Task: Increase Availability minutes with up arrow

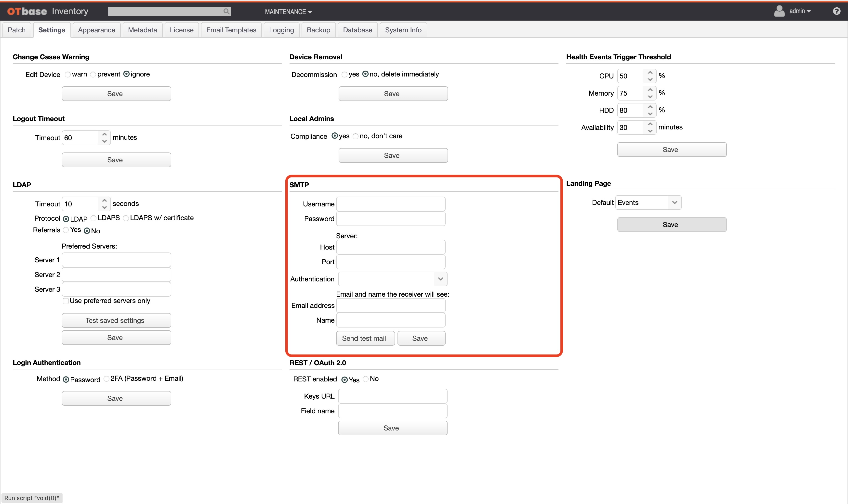Action: tap(650, 124)
